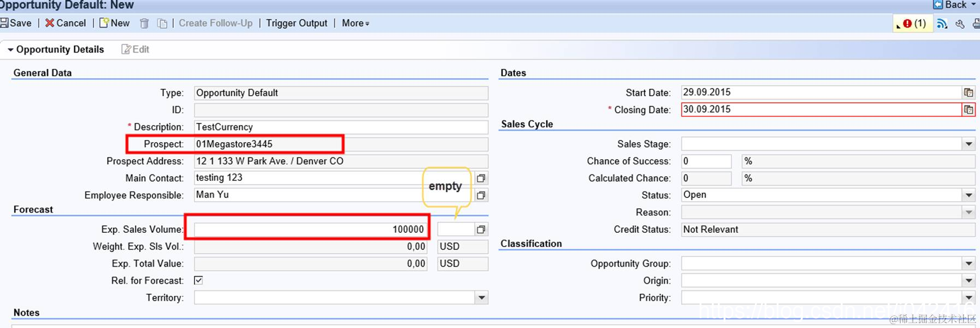Open the Sales Stage dropdown

click(969, 144)
